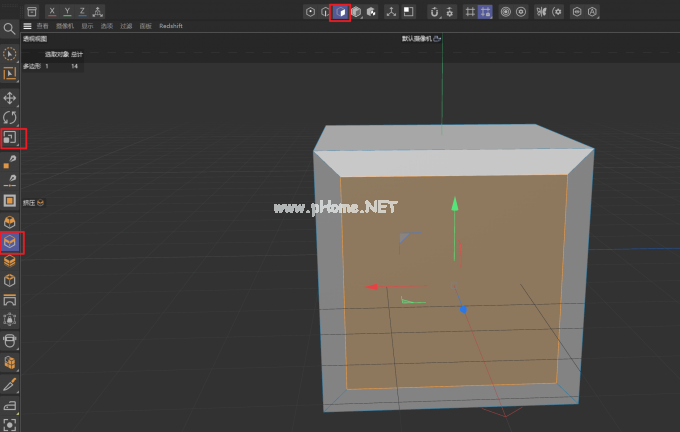
Task: Open the 摄像机 (Camera) viewport menu
Action: tap(64, 25)
